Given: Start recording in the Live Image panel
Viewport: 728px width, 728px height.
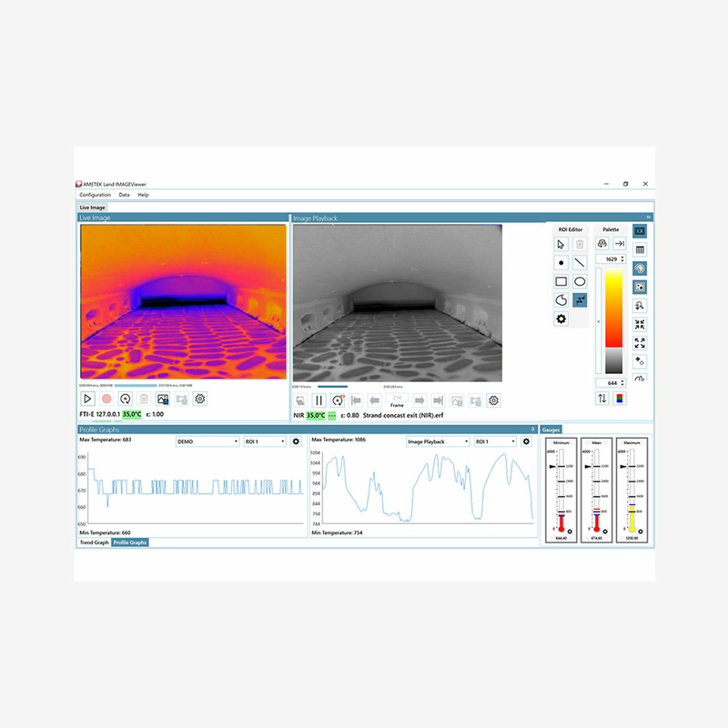Looking at the screenshot, I should coord(105,399).
